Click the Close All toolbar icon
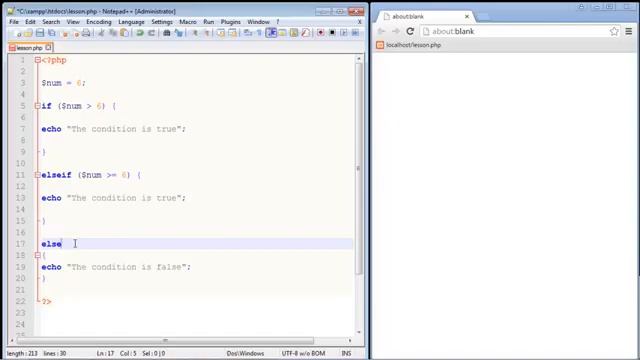 (x=76, y=33)
